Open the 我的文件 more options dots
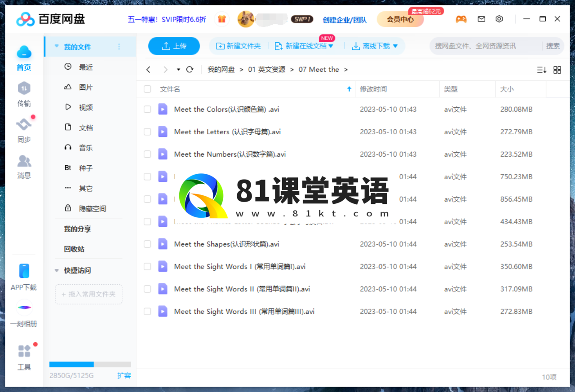Image resolution: width=575 pixels, height=392 pixels. click(x=119, y=47)
